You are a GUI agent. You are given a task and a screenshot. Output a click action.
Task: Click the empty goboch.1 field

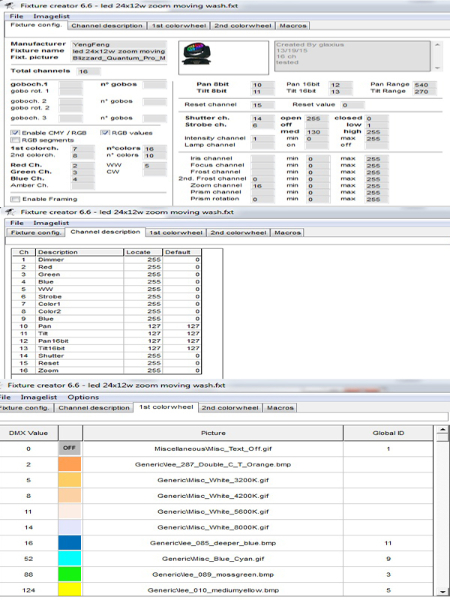tap(70, 85)
